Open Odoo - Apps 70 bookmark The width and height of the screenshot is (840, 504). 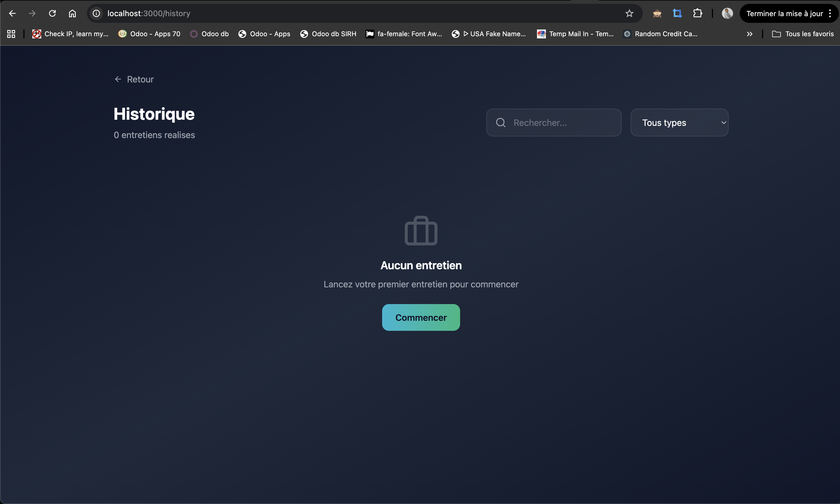point(149,34)
